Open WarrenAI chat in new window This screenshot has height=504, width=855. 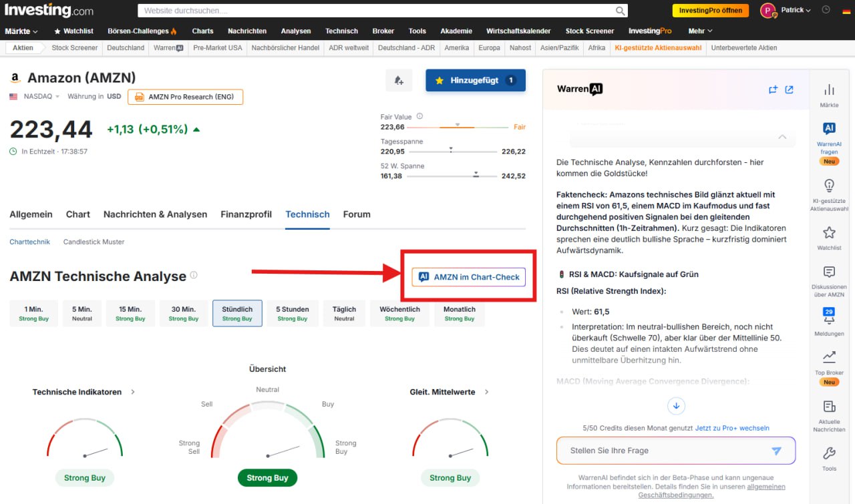point(789,89)
